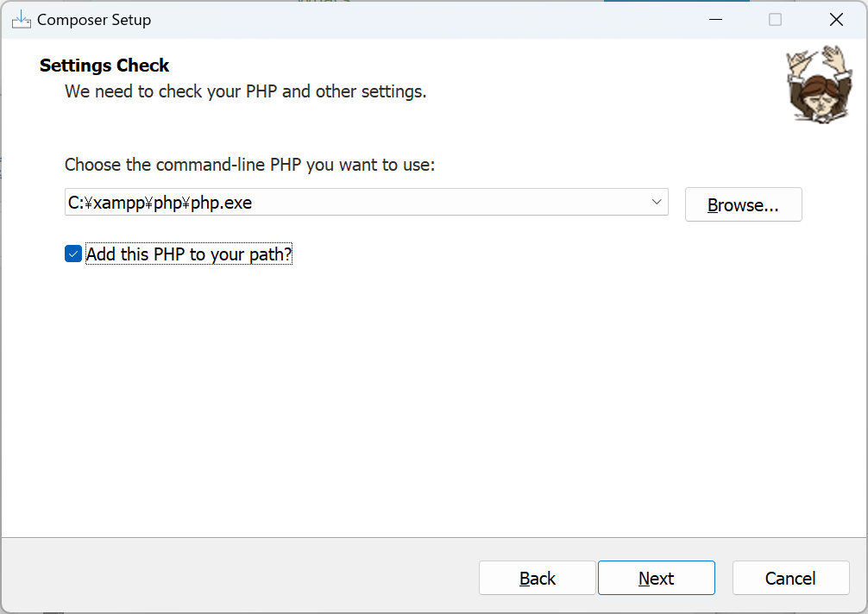The height and width of the screenshot is (614, 868).
Task: Minimize the Composer Setup window
Action: [x=716, y=20]
